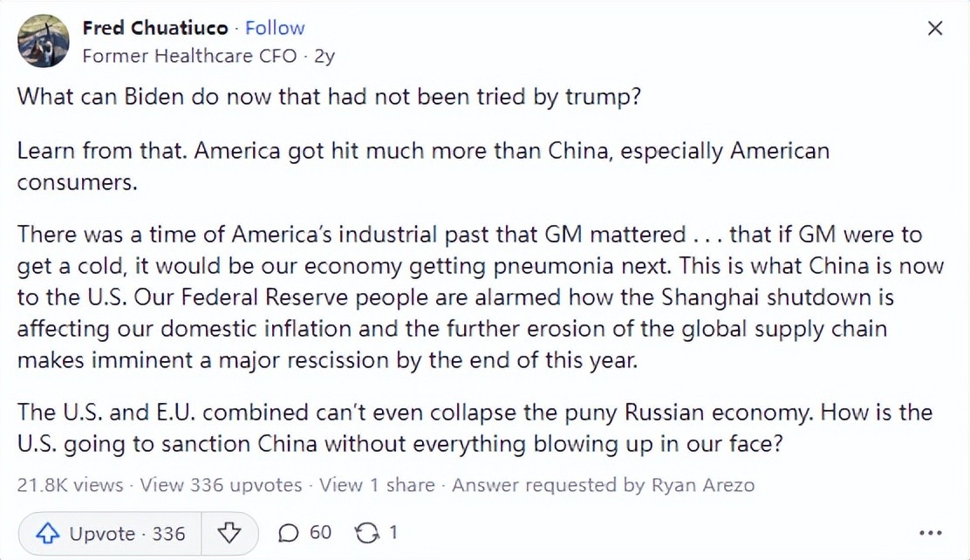Click the '21.8K views' statistic

pos(70,485)
